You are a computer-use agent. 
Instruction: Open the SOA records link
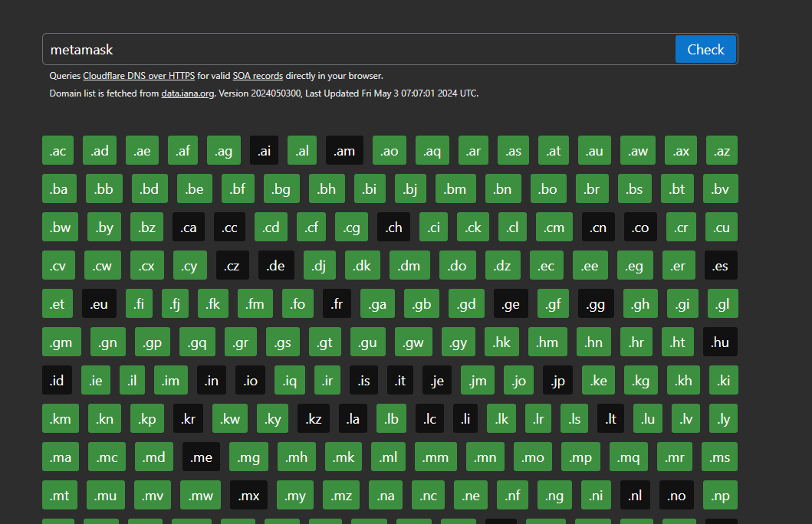click(258, 76)
